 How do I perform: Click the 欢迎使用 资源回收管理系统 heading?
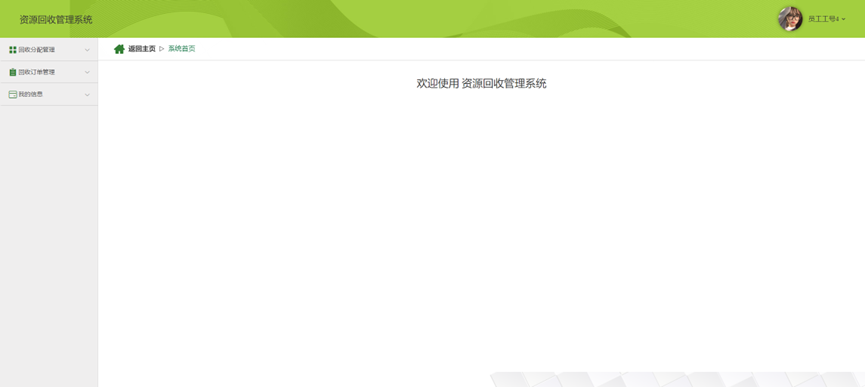click(481, 84)
